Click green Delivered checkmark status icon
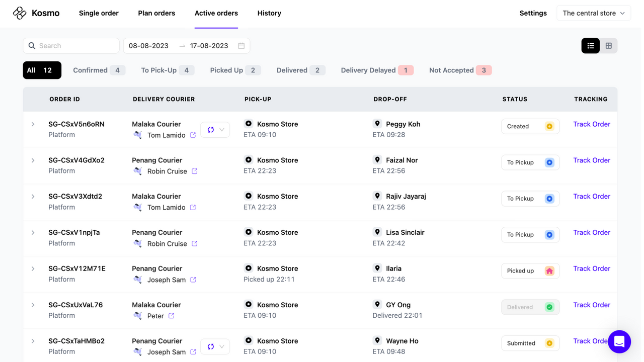 pos(549,307)
